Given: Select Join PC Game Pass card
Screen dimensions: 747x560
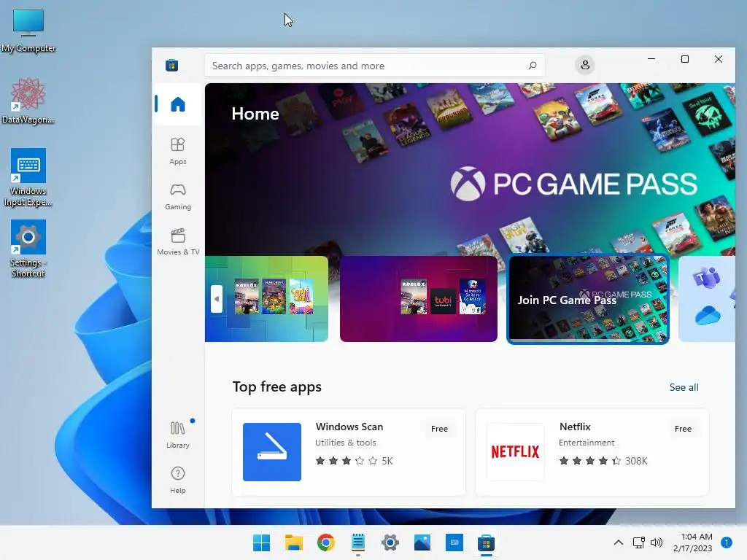Looking at the screenshot, I should pyautogui.click(x=588, y=299).
